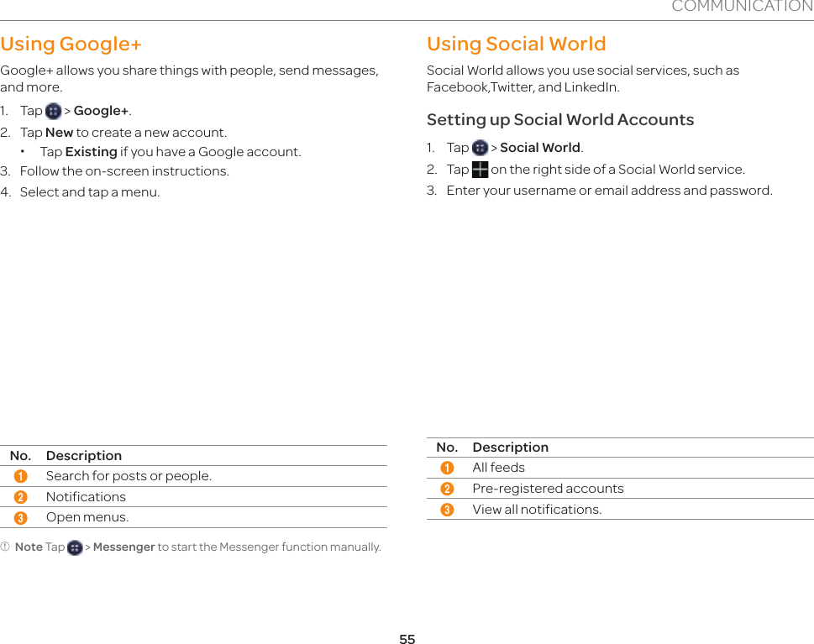This screenshot has width=814, height=644.
Task: Click the 'Description' header in the Google+ table
Action: (x=84, y=456)
